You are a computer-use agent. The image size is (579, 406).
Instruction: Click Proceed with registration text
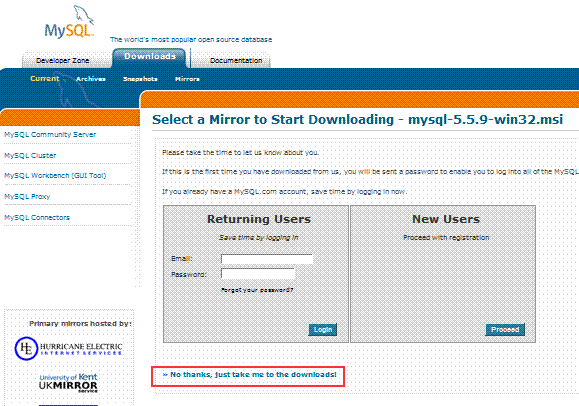coord(446,238)
